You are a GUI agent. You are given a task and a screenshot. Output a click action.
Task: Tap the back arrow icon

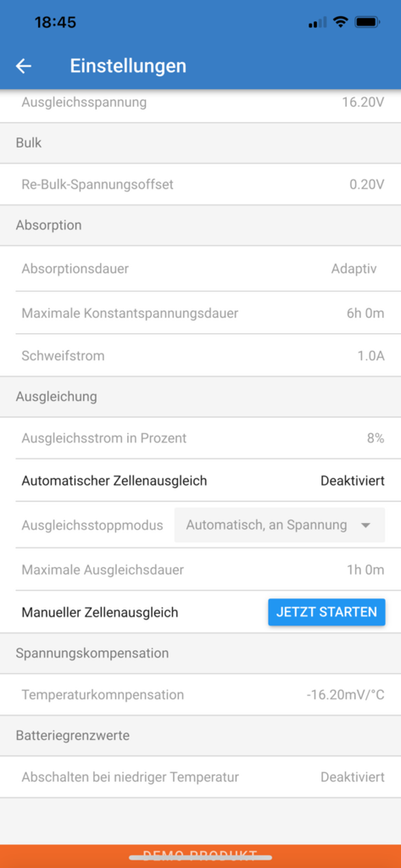[x=23, y=66]
